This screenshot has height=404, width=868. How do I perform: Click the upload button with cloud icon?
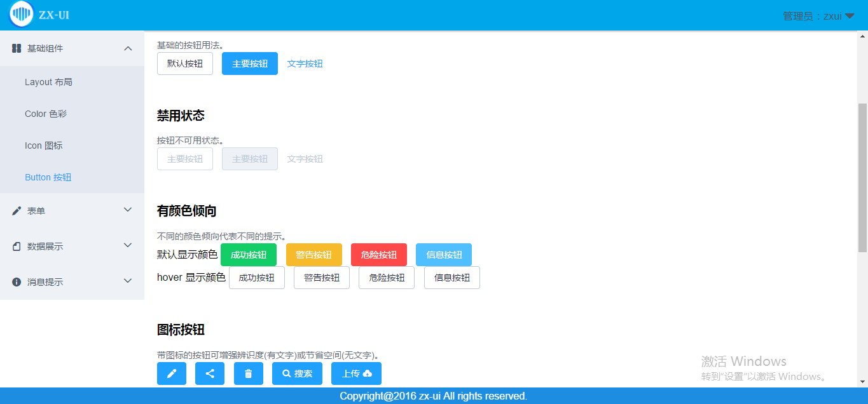356,374
